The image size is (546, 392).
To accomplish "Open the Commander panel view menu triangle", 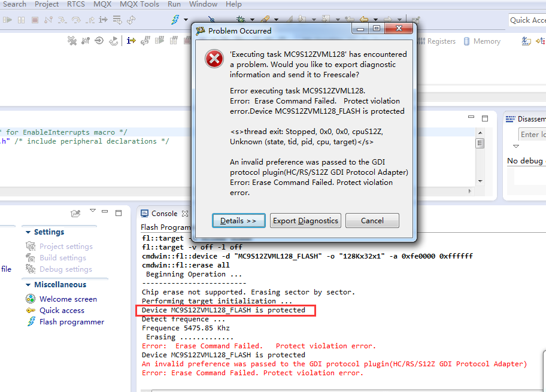I will click(x=93, y=211).
